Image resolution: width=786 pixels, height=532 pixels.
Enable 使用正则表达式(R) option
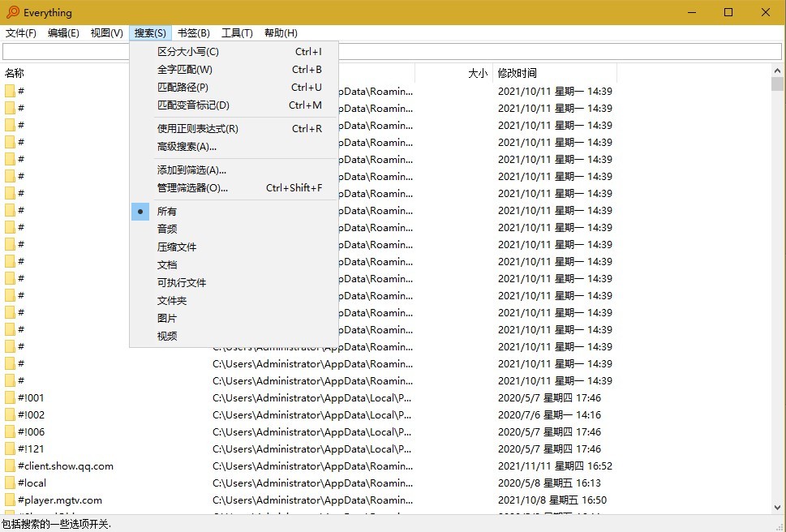tap(234, 129)
